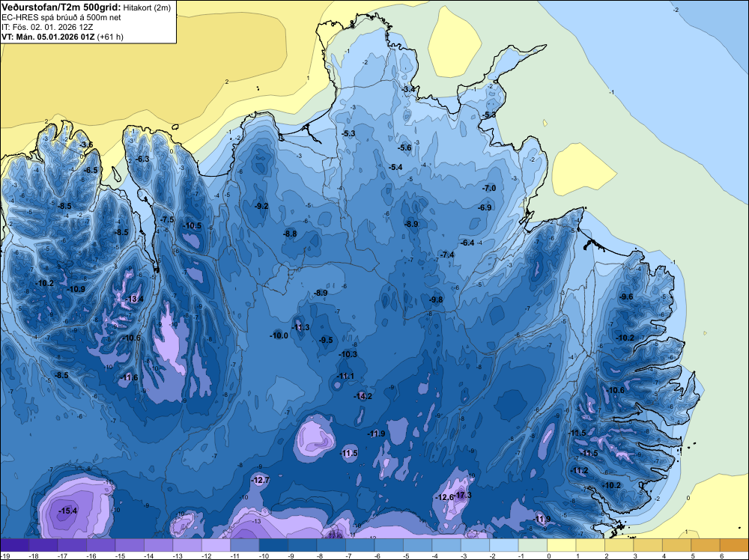Click the -15.4 temperature value

coord(68,511)
